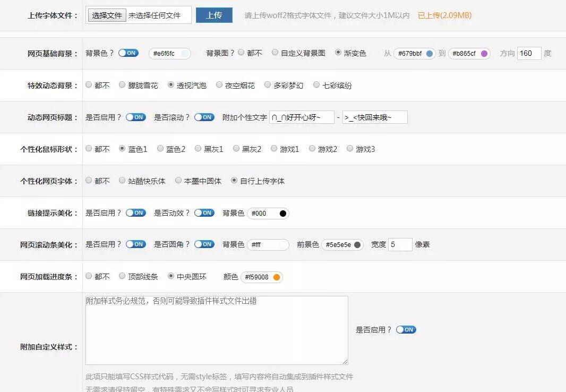
Task: Turn off 是否启用 next to custom styles
Action: [x=406, y=329]
